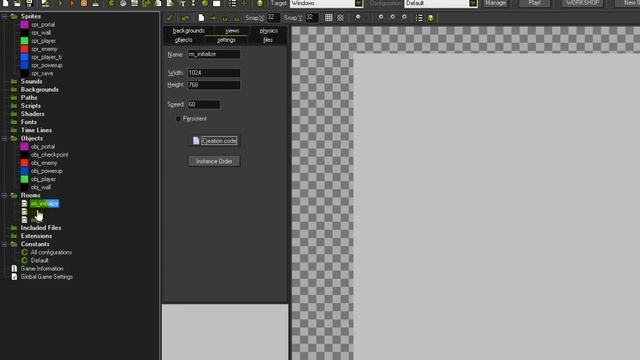Enable the Persistent checkbox

178,119
